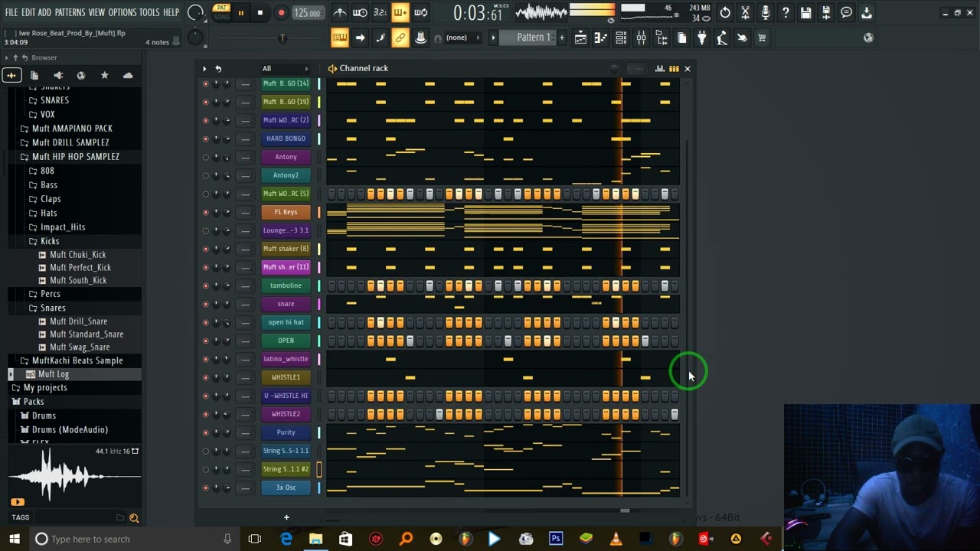This screenshot has height=551, width=980.
Task: Open the chat bubble icon in toolbar
Action: [x=846, y=12]
